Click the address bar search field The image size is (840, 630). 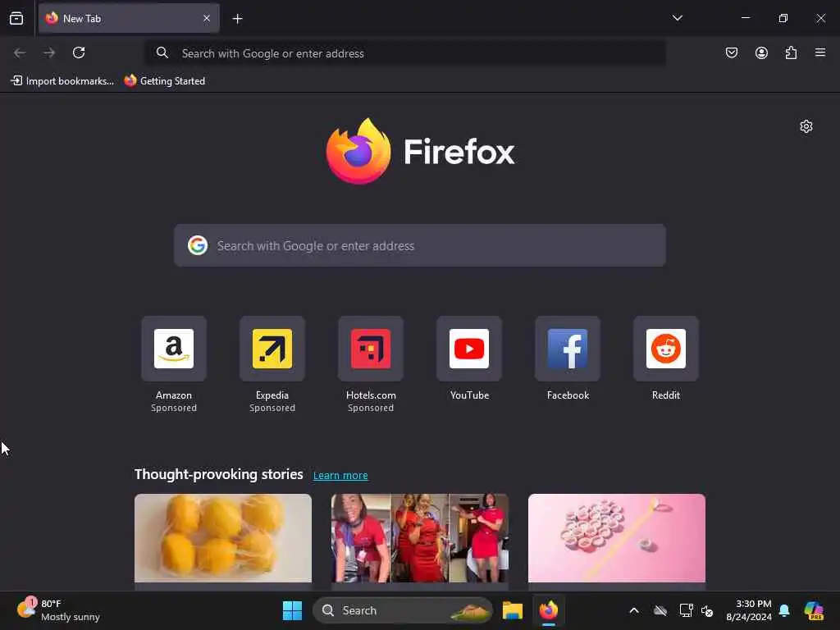coord(405,53)
